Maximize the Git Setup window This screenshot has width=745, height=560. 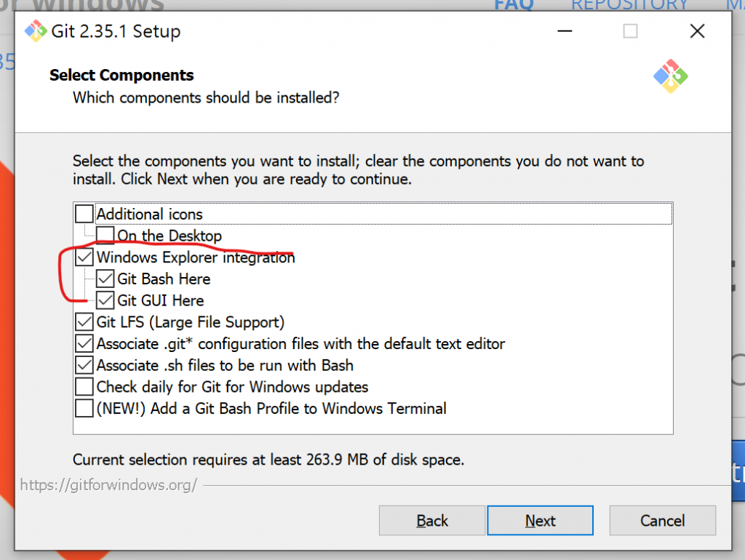(x=630, y=31)
